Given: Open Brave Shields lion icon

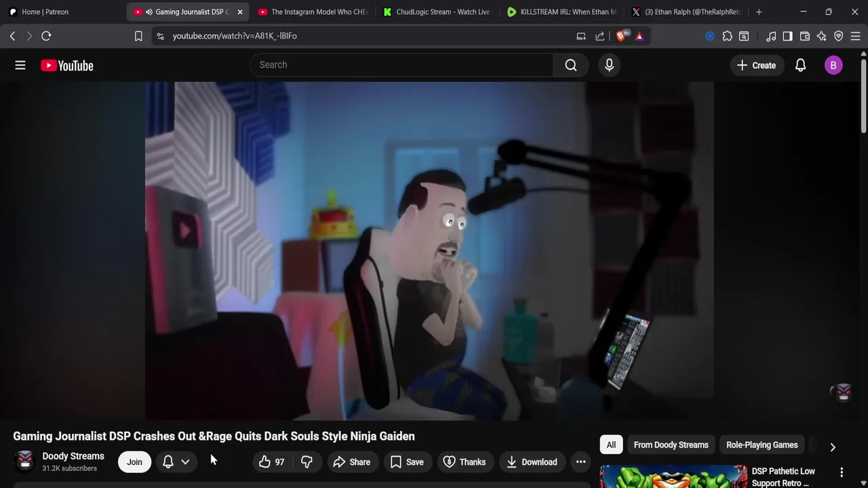Looking at the screenshot, I should (x=621, y=36).
